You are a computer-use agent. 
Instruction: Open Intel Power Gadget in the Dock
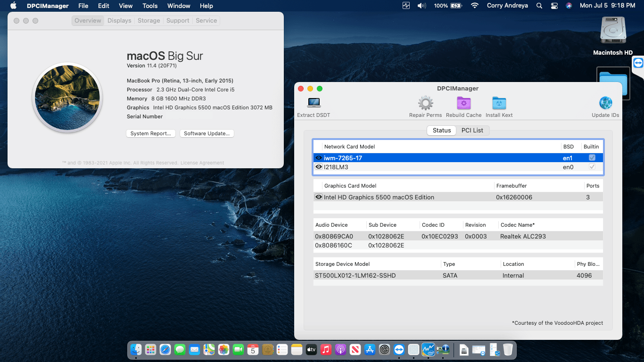(428, 349)
